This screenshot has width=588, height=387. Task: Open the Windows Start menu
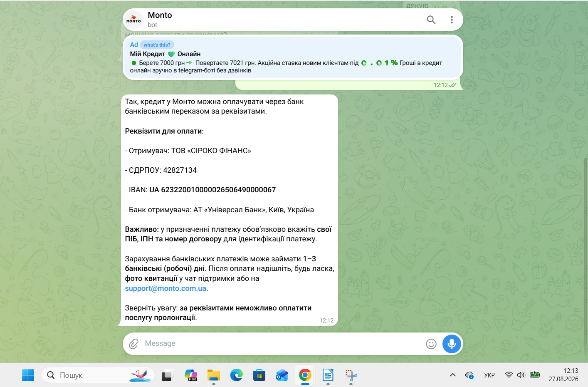click(28, 375)
